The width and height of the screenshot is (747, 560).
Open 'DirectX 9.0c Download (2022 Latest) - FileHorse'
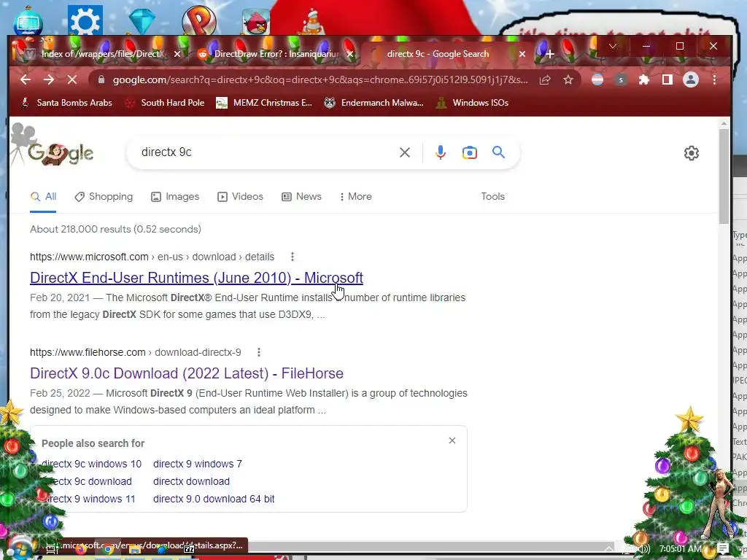[x=186, y=373]
